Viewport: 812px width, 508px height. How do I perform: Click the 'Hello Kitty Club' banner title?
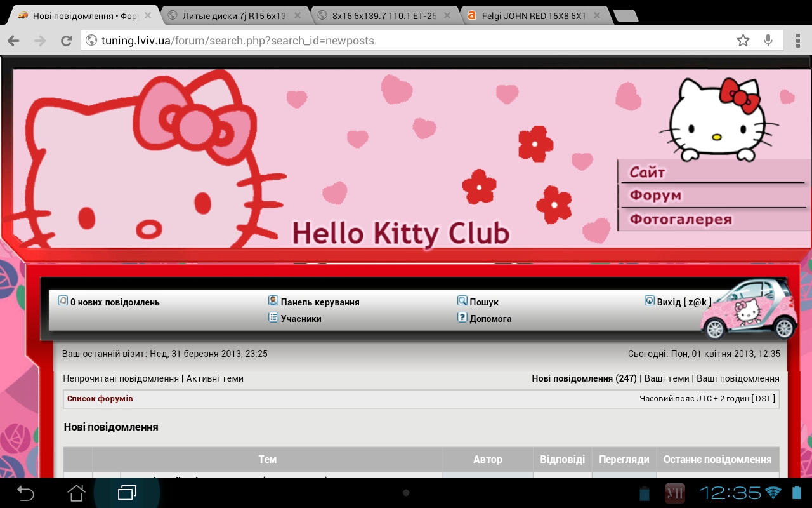401,234
